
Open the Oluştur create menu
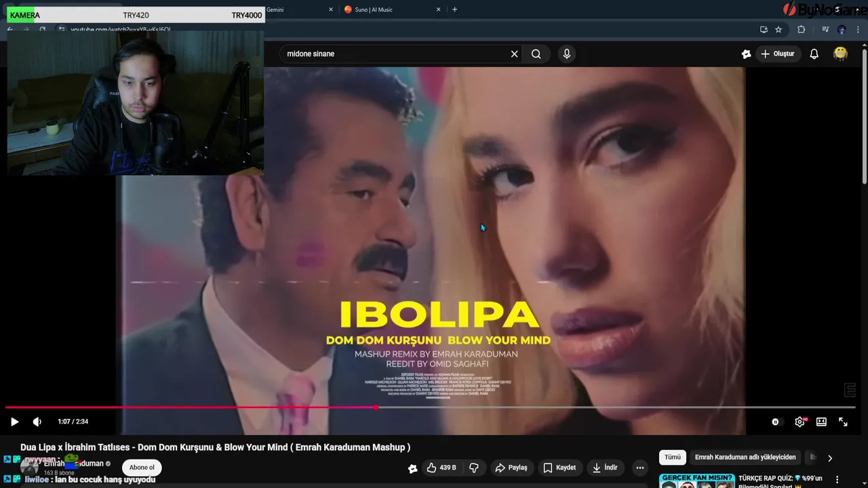pos(777,54)
